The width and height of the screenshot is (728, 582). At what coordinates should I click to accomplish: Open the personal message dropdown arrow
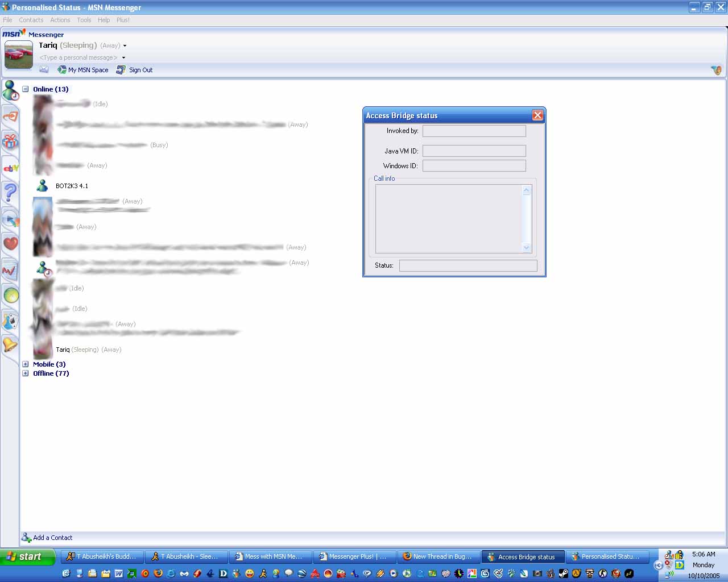[x=123, y=58]
